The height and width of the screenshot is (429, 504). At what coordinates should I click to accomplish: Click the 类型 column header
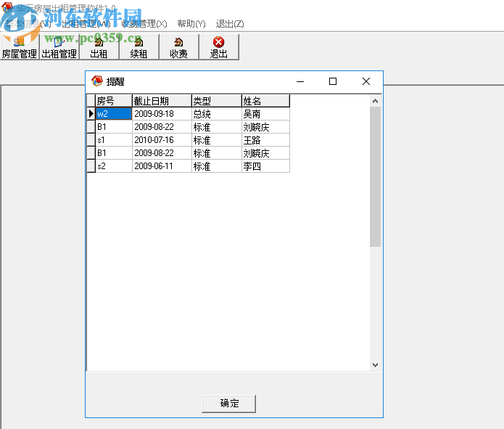(217, 101)
